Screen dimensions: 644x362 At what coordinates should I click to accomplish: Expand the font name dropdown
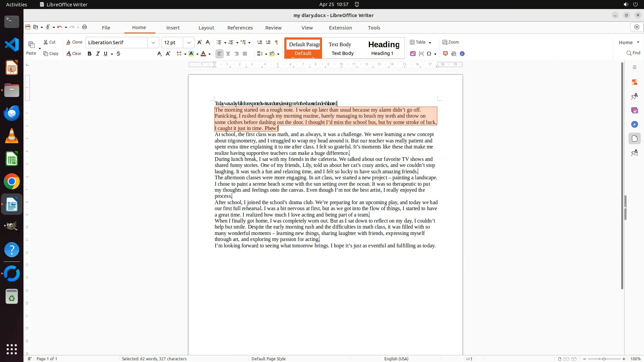(x=153, y=43)
